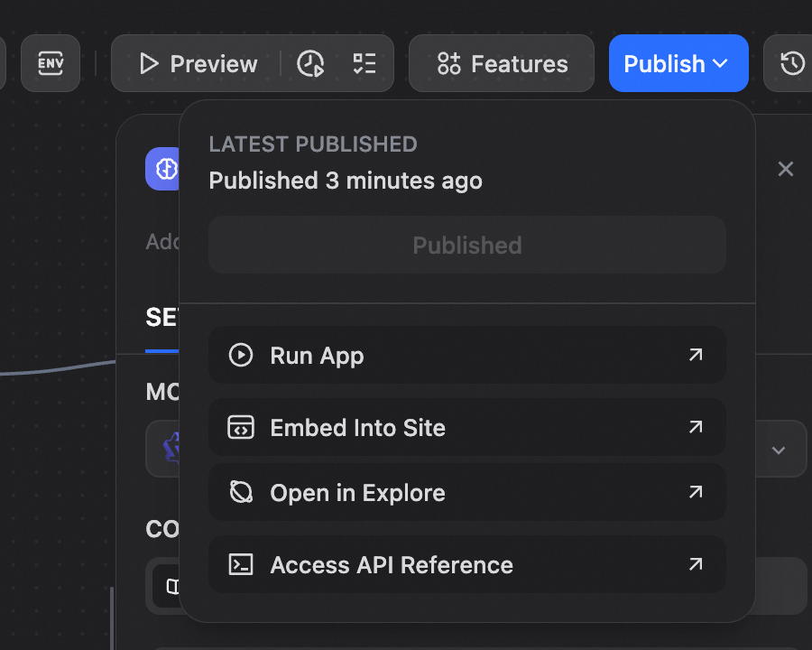Open the checklist icon in toolbar
Image resolution: width=812 pixels, height=650 pixels.
(364, 63)
